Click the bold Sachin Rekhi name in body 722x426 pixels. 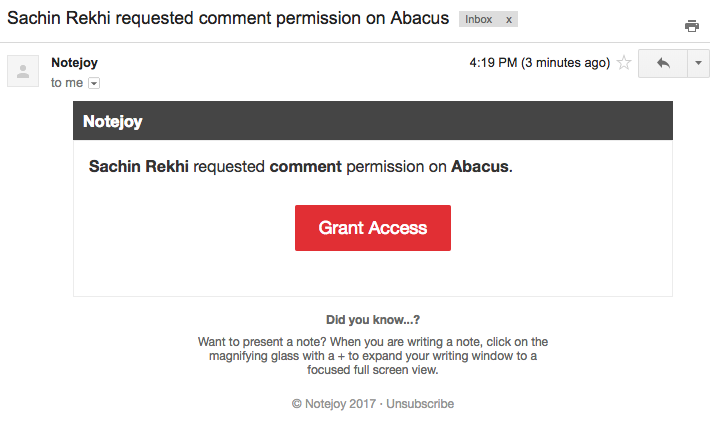pyautogui.click(x=139, y=166)
